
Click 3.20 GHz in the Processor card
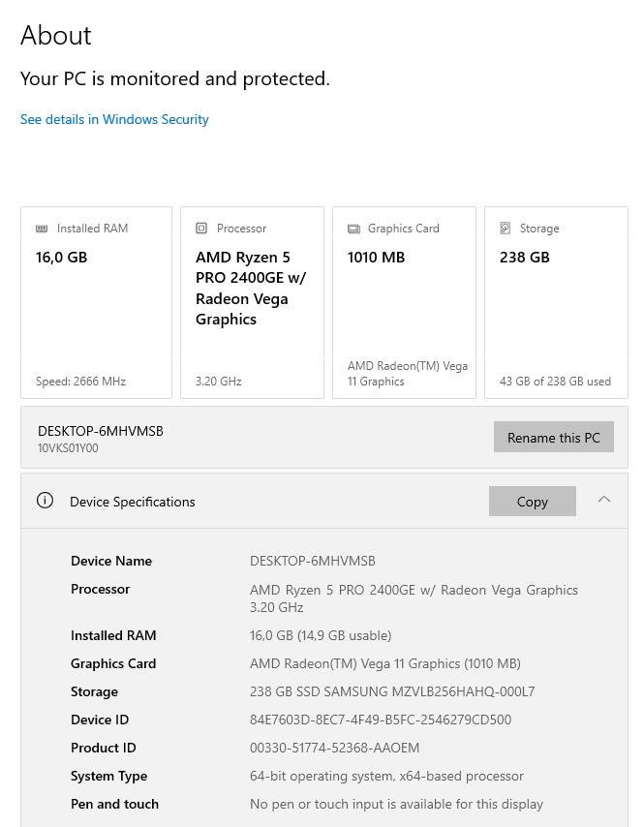pos(218,382)
